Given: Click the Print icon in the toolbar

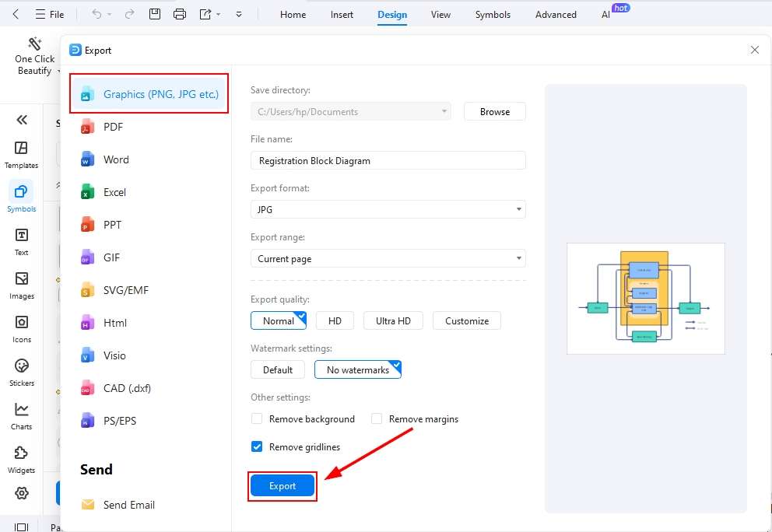Looking at the screenshot, I should [178, 13].
